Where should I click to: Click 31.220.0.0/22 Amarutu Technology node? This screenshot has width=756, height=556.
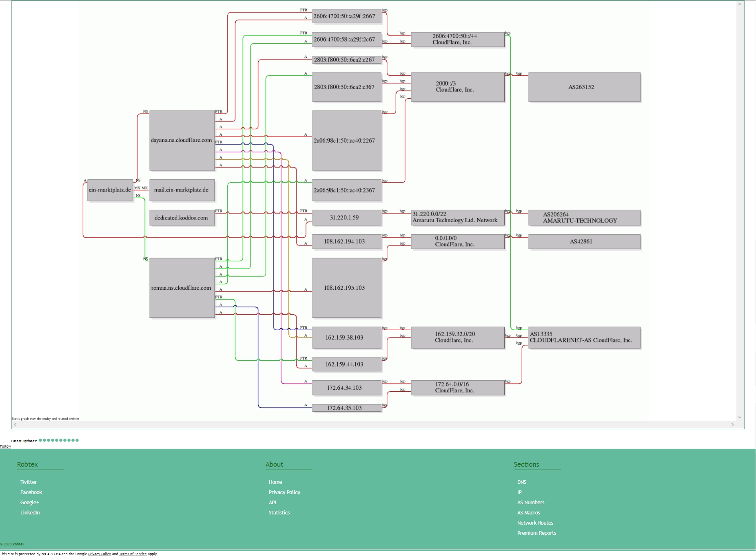(x=458, y=218)
